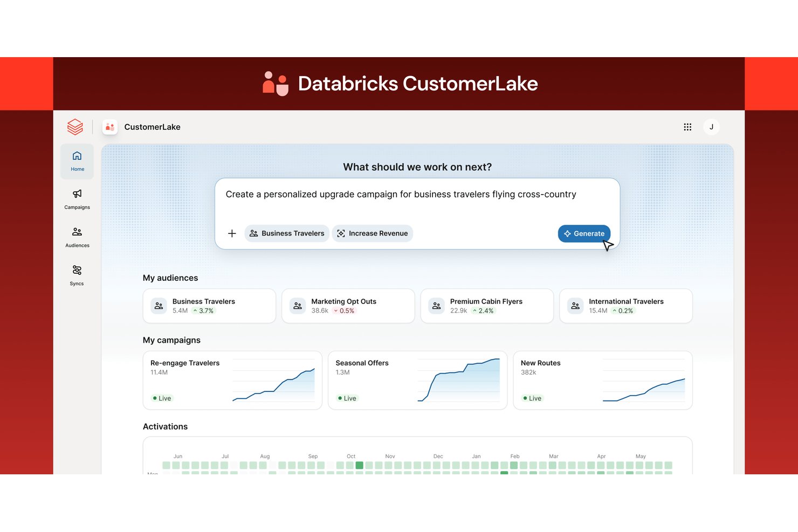Click the New Routes trend chart
The image size is (798, 532).
(644, 381)
